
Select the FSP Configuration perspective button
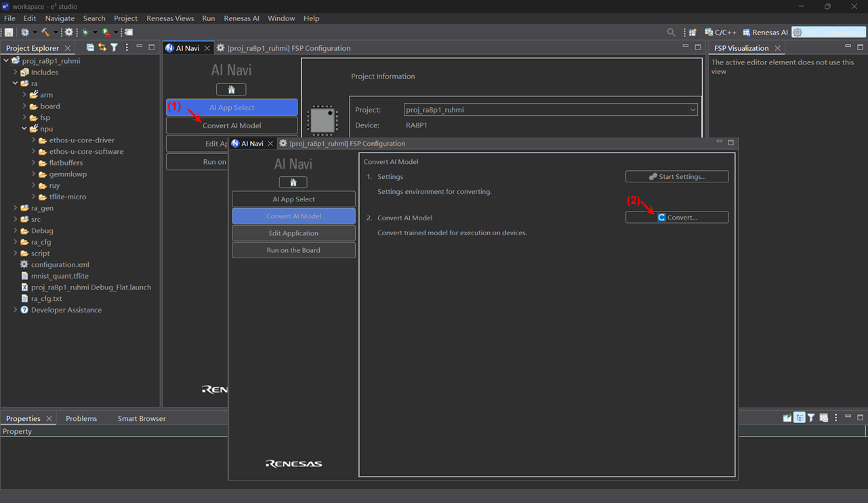coord(828,32)
